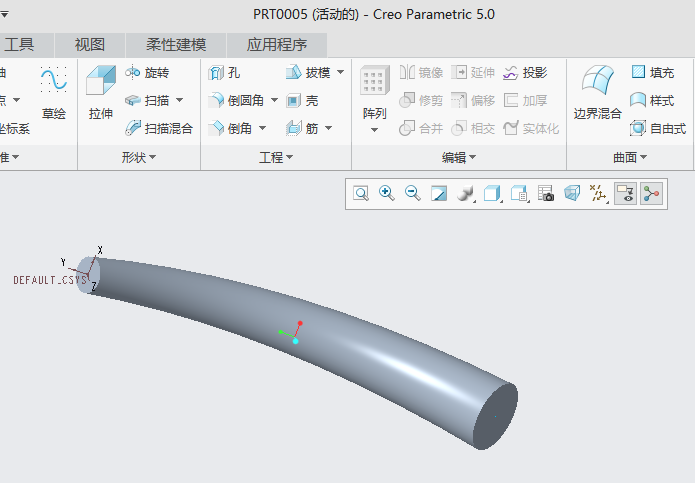The height and width of the screenshot is (483, 695).
Task: Click the Refit view icon
Action: pyautogui.click(x=361, y=194)
